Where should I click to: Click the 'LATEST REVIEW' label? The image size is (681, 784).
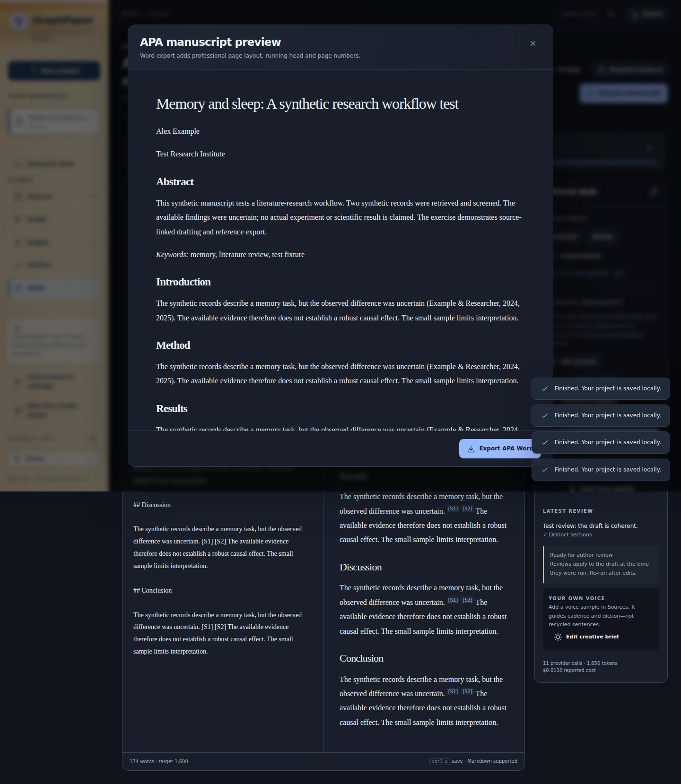567,511
